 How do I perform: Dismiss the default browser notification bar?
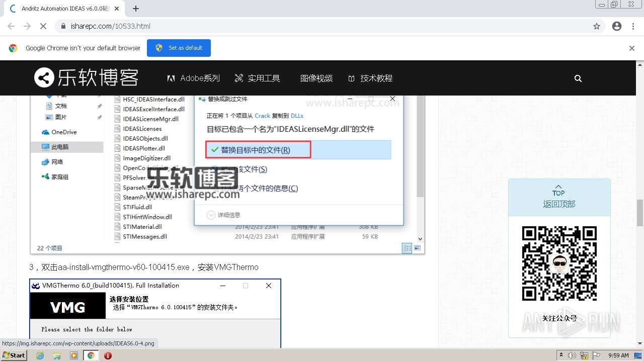(x=632, y=48)
